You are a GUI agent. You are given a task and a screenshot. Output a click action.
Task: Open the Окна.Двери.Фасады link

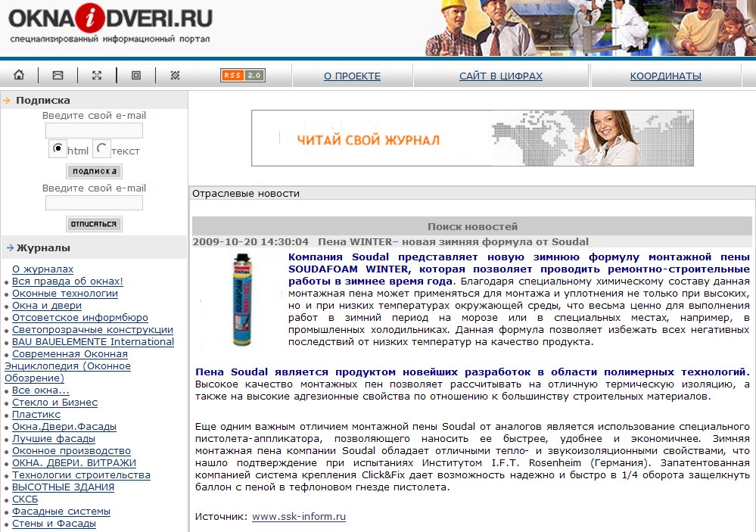64,426
